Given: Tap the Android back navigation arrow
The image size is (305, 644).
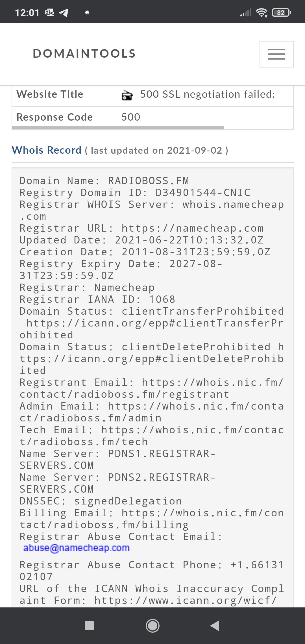Looking at the screenshot, I should (215, 626).
